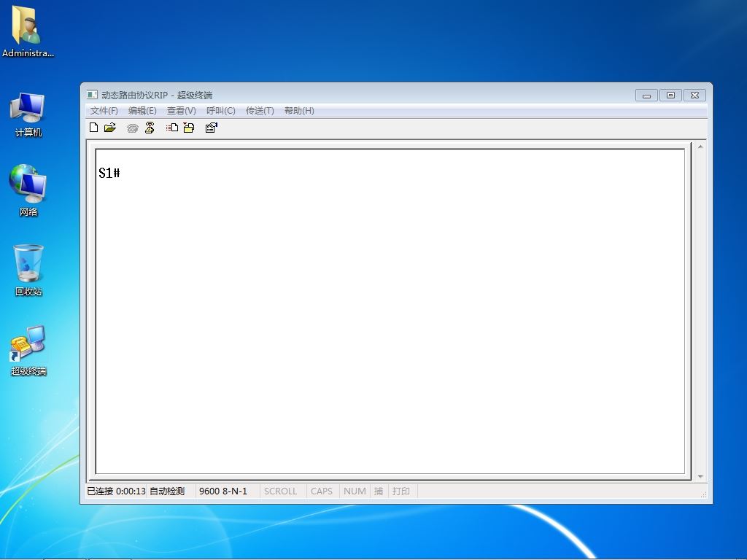The width and height of the screenshot is (747, 560).
Task: Click the scroll down arrow of terminal
Action: pos(700,476)
